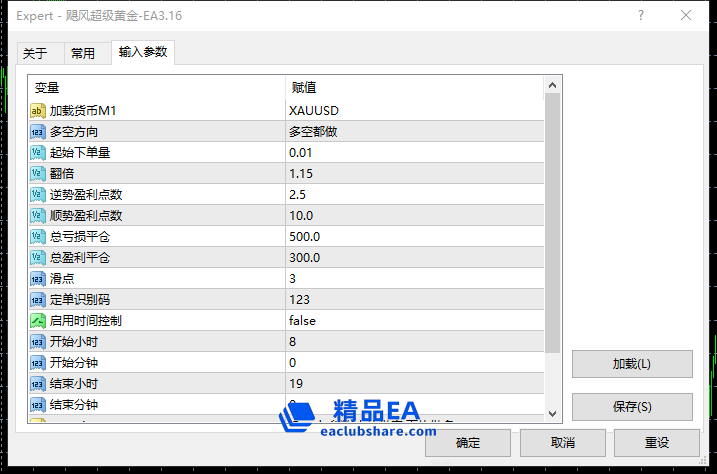The width and height of the screenshot is (717, 474).
Task: Click the bool icon beside 启用时间控制
Action: [37, 321]
